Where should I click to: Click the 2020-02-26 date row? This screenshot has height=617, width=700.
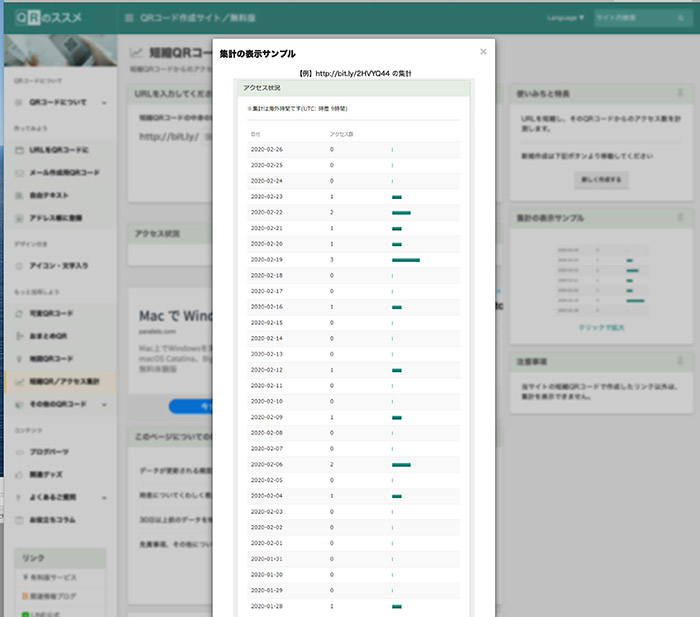pos(354,150)
